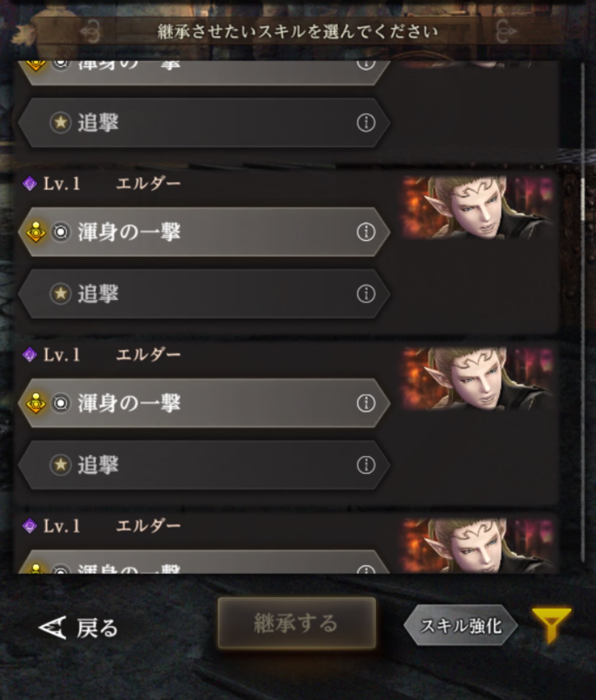
Task: Open info for topmost 追撃 skill row
Action: tap(366, 123)
